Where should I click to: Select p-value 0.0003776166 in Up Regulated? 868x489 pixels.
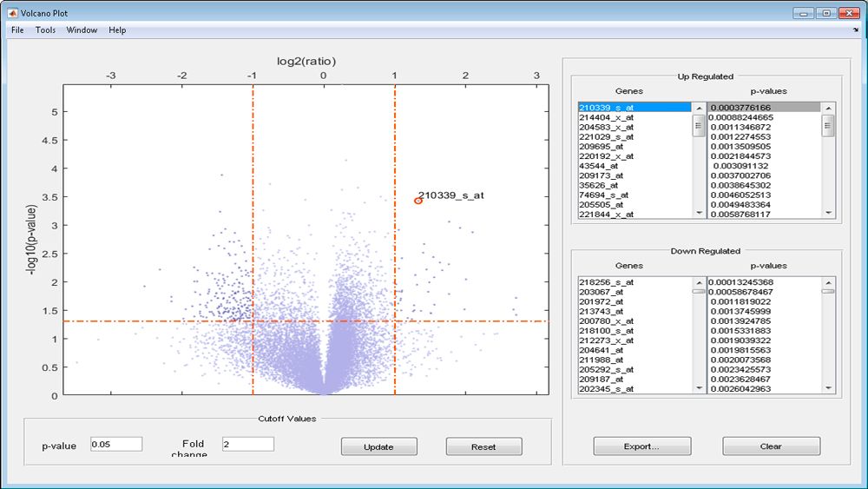765,108
